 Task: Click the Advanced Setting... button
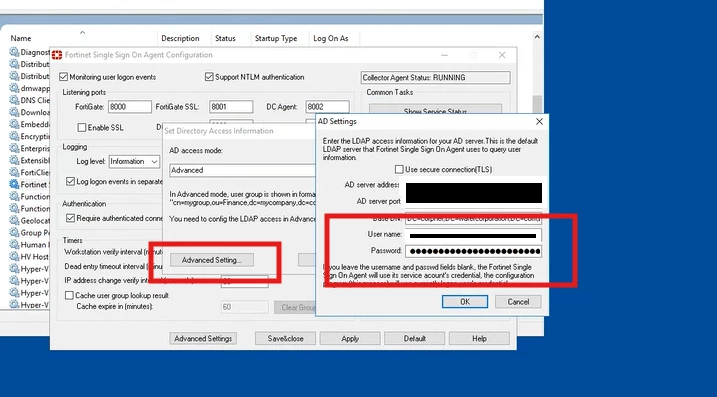tap(211, 260)
